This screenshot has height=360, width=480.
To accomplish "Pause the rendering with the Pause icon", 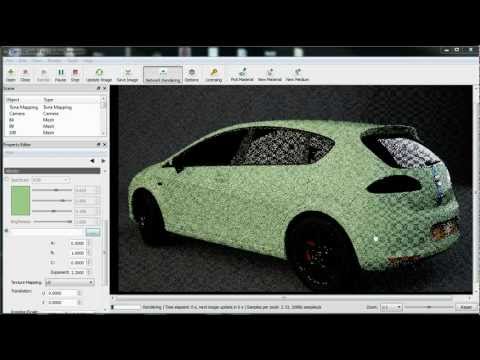I will point(60,75).
